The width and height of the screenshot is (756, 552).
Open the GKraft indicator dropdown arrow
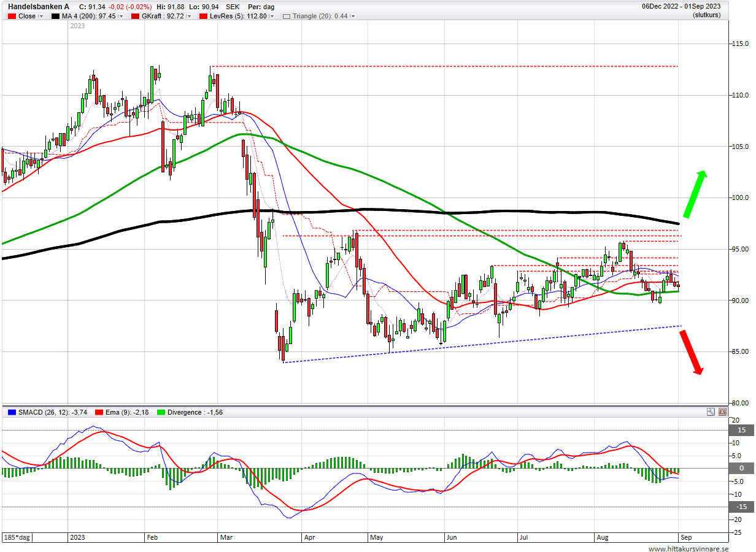coord(188,17)
